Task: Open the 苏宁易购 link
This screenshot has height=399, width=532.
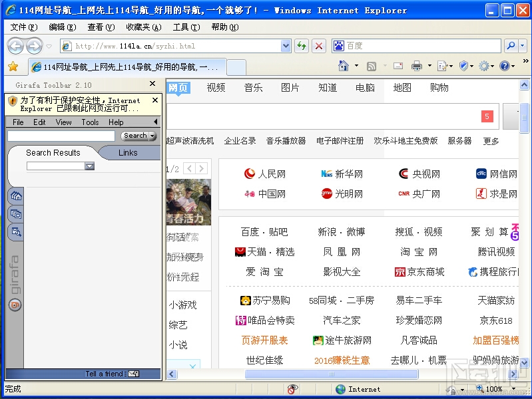Action: click(x=265, y=301)
